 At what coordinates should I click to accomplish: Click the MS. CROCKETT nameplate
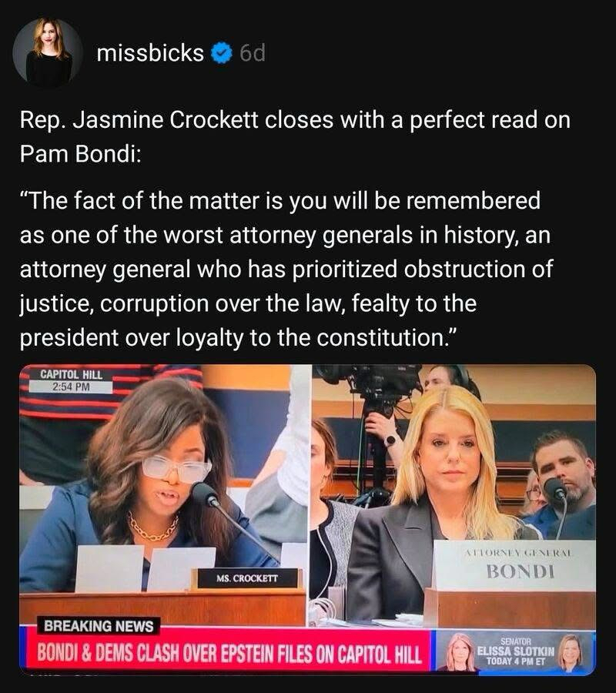coord(247,578)
